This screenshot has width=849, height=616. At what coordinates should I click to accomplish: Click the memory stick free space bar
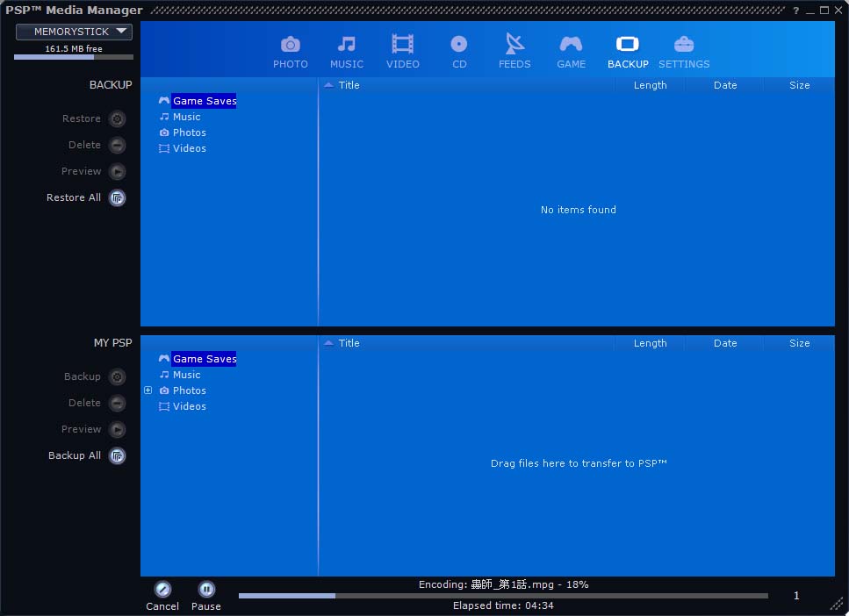point(74,57)
